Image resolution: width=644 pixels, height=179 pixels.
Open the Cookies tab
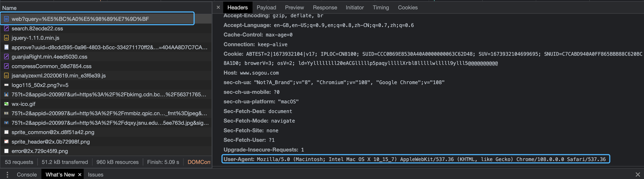[407, 8]
